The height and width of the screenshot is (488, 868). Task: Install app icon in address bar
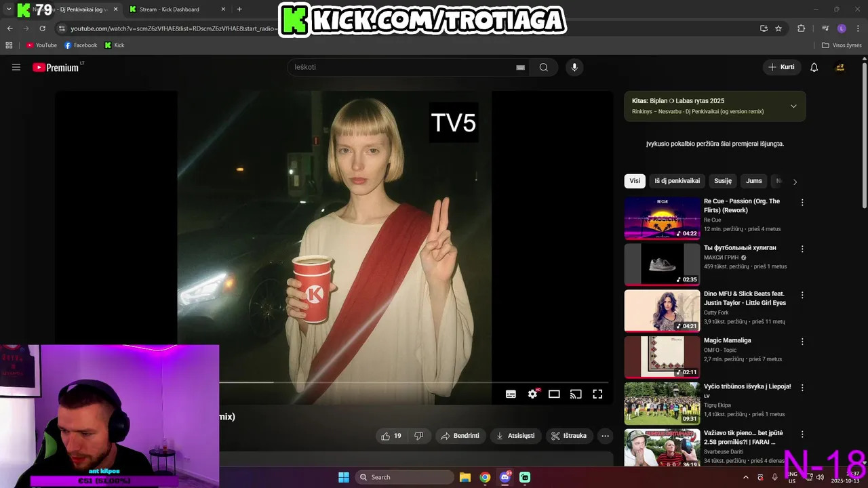point(764,28)
